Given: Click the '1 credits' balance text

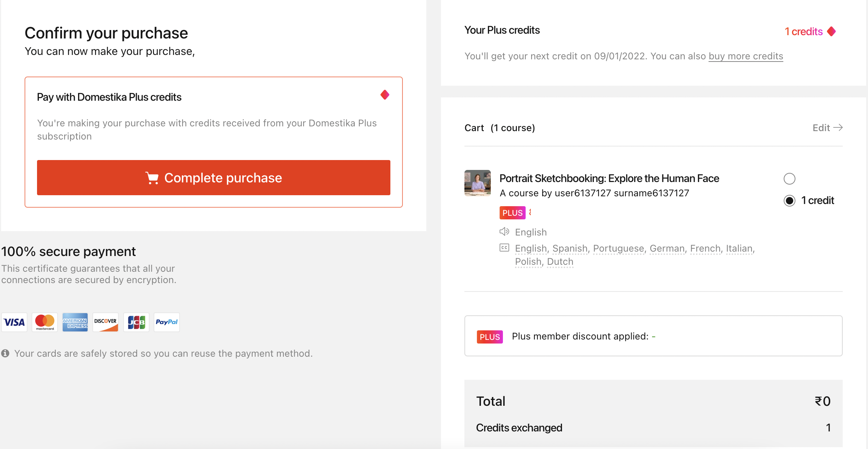Looking at the screenshot, I should (x=803, y=31).
